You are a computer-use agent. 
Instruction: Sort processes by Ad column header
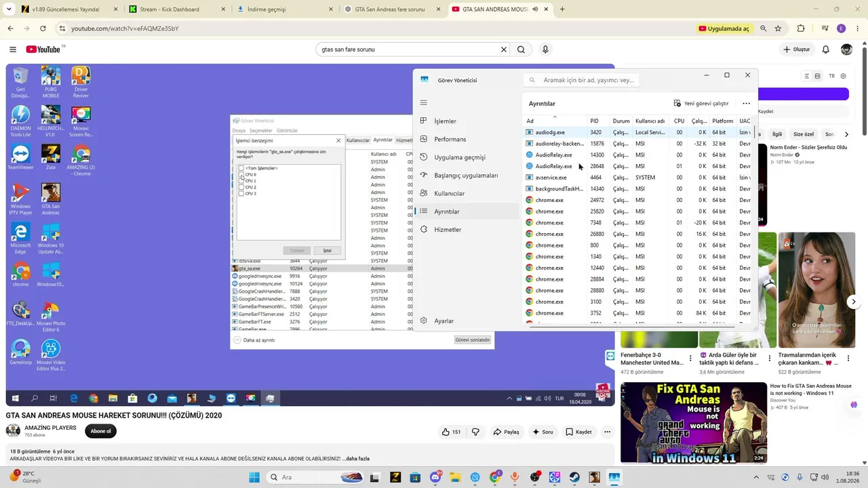tap(555, 121)
